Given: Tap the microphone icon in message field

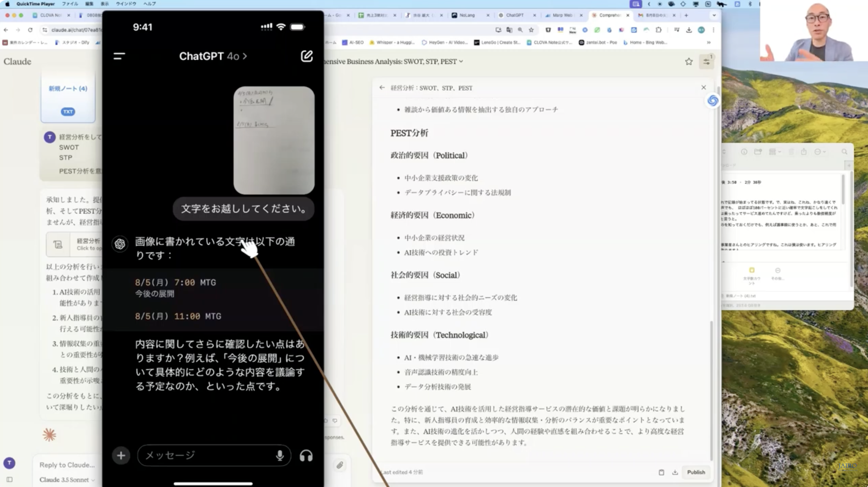Looking at the screenshot, I should 280,455.
